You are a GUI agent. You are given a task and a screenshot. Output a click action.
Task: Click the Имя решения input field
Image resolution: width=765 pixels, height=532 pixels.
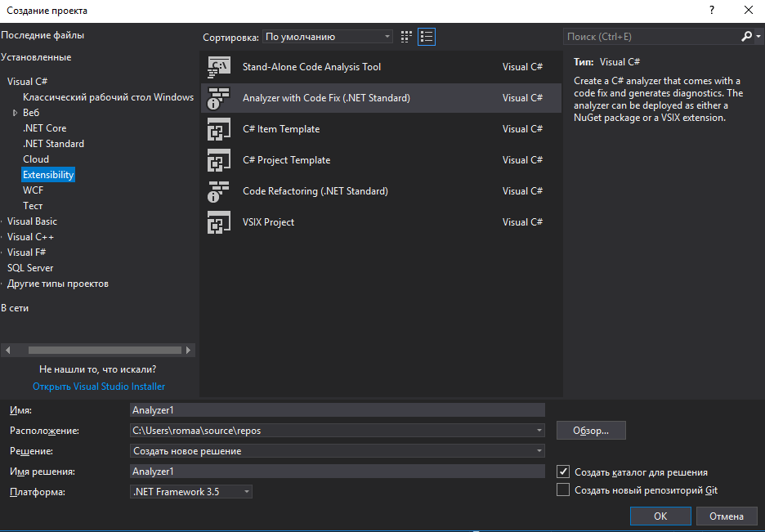(x=337, y=472)
